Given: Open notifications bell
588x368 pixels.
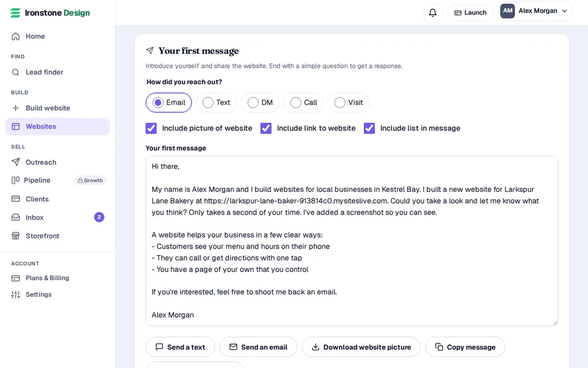Looking at the screenshot, I should click(433, 13).
